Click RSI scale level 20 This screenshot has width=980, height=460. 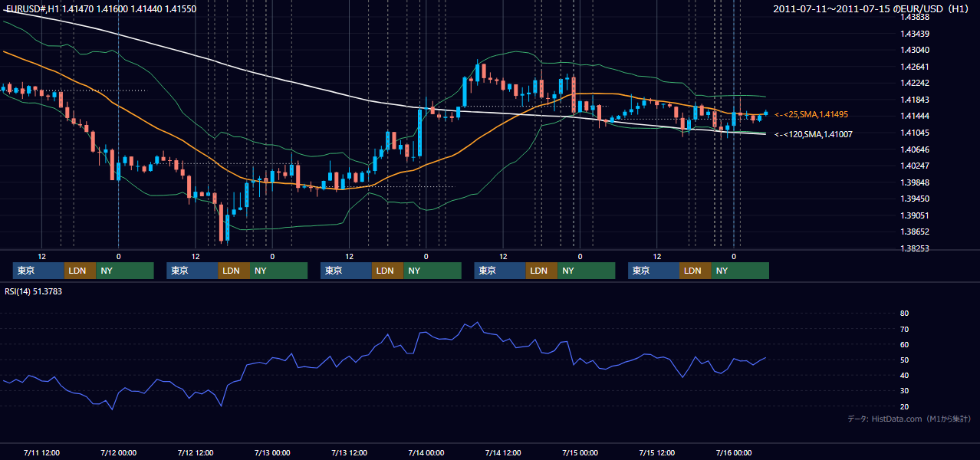pos(904,406)
